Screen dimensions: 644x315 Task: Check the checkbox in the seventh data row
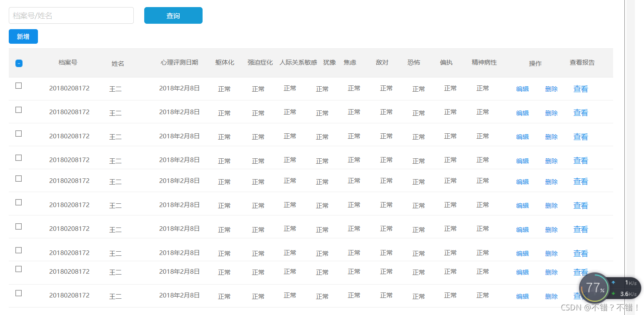point(18,226)
